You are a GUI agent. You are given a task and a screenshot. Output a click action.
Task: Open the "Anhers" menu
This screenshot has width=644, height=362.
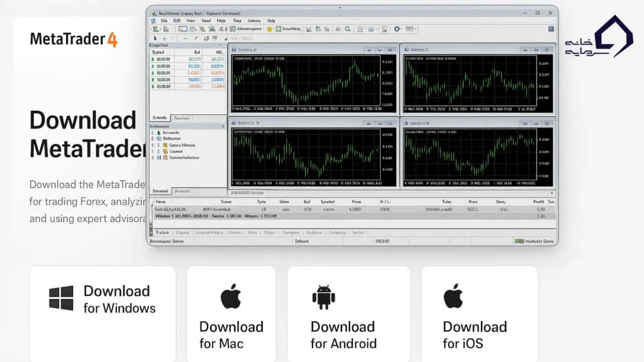pos(254,21)
